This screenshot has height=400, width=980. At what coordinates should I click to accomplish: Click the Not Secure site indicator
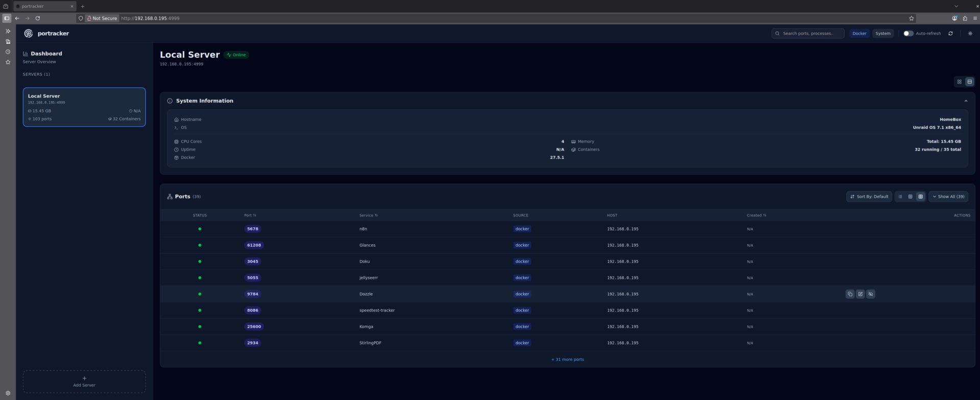coord(102,18)
